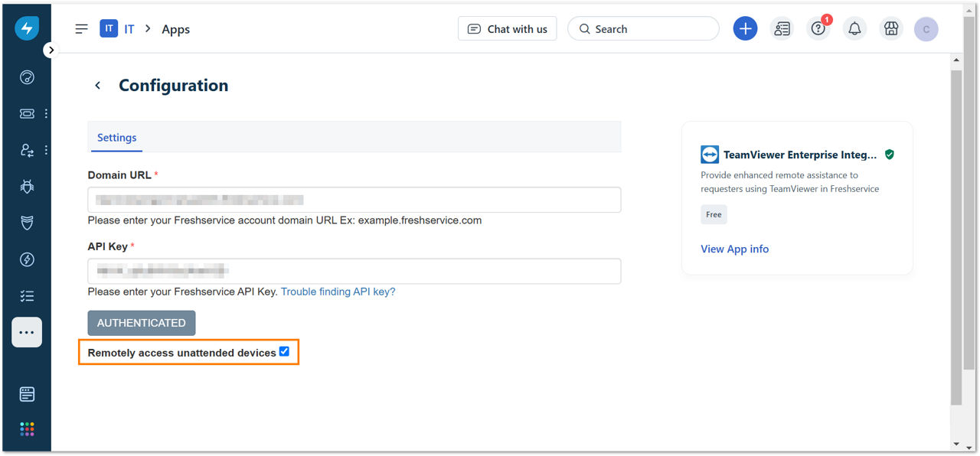Screen dimensions: 980x456
Task: Click the AUTHENTICATED button
Action: (142, 323)
